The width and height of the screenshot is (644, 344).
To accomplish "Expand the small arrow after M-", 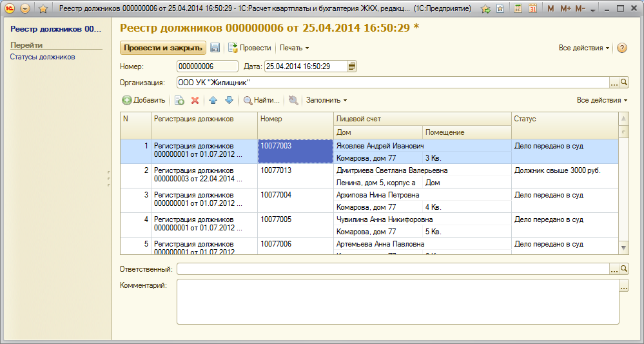I will pyautogui.click(x=592, y=10).
